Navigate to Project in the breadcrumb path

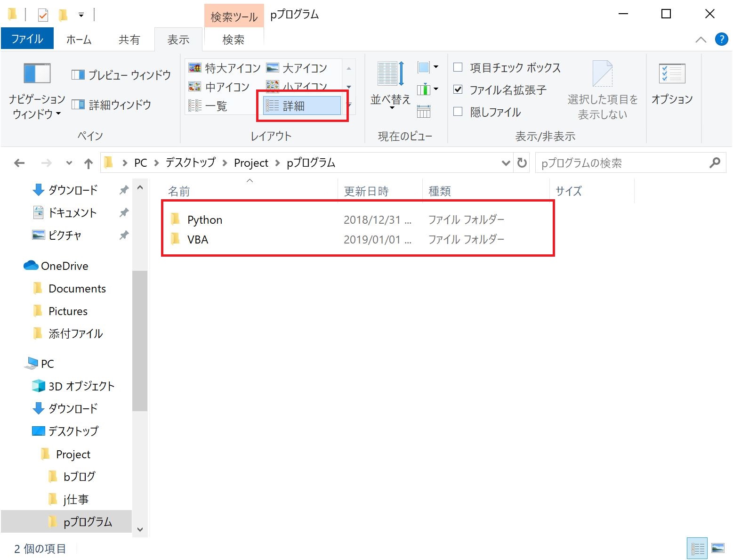coord(251,162)
